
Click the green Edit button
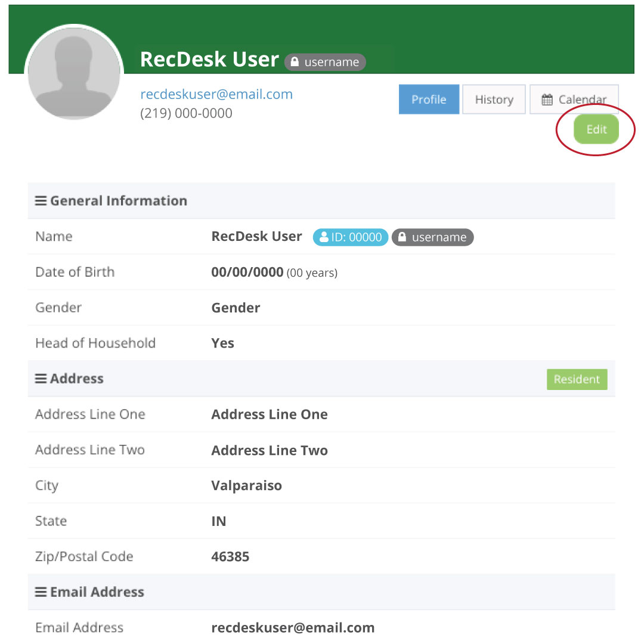click(596, 129)
